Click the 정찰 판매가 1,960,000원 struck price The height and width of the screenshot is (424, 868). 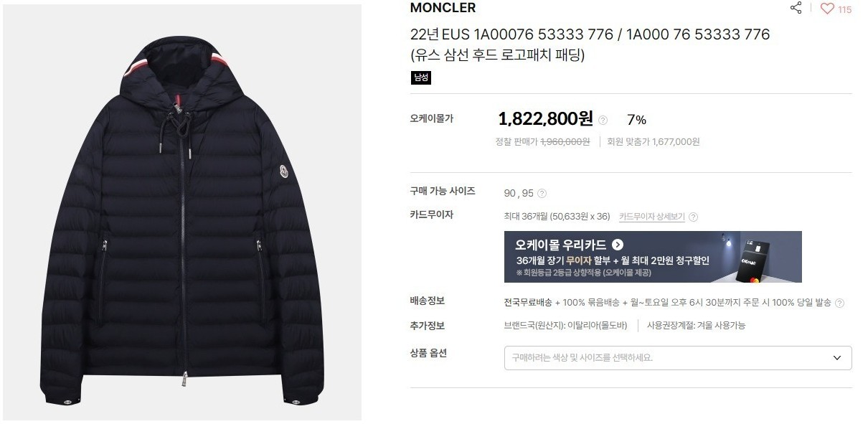point(542,142)
